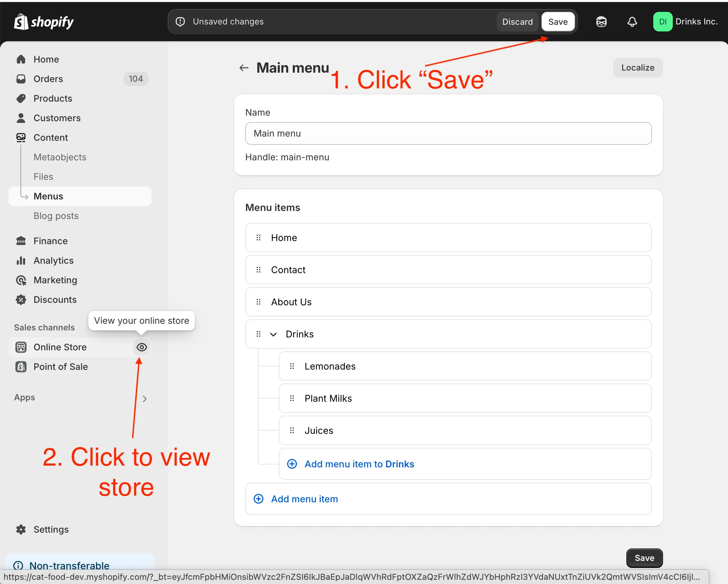
Task: Click the notification bell
Action: tap(632, 21)
